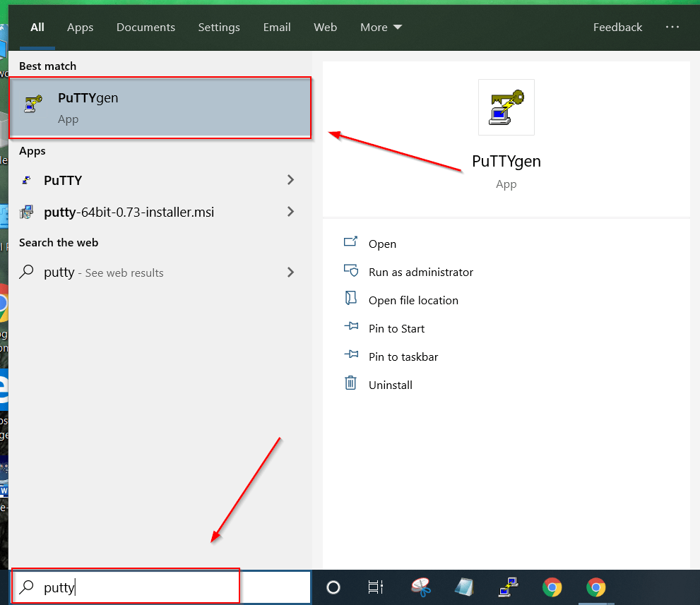This screenshot has width=700, height=605.
Task: Open the Feedback link
Action: click(x=617, y=28)
